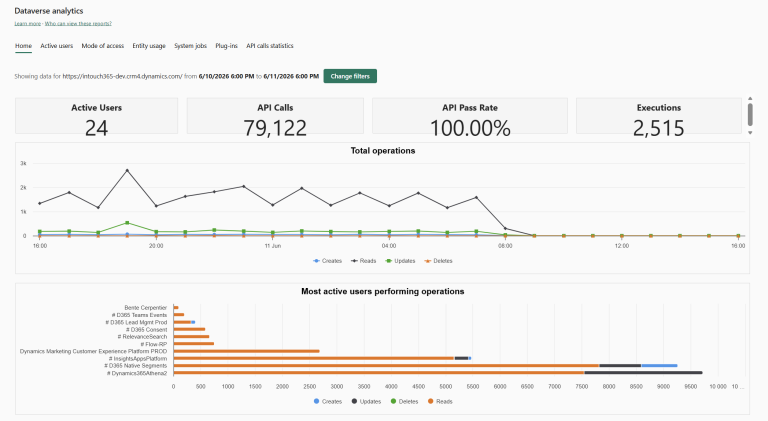Click the scrollbar down arrow beside Executions
This screenshot has width=768, height=421.
[x=750, y=133]
